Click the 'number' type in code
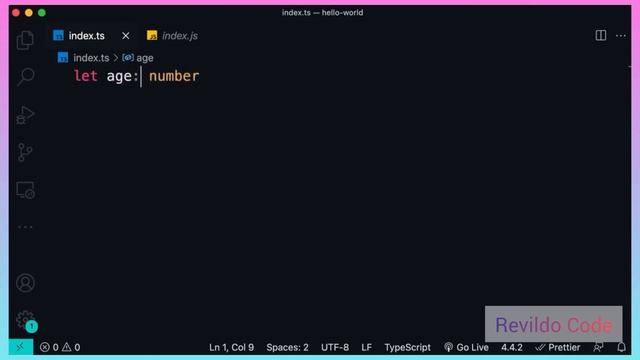The image size is (640, 360). [174, 76]
